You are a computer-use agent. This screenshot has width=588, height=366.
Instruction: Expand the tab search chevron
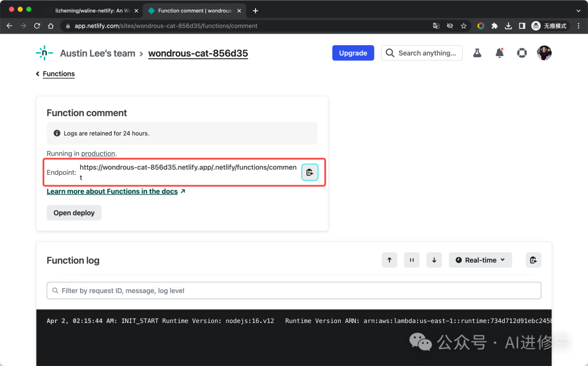coord(578,11)
